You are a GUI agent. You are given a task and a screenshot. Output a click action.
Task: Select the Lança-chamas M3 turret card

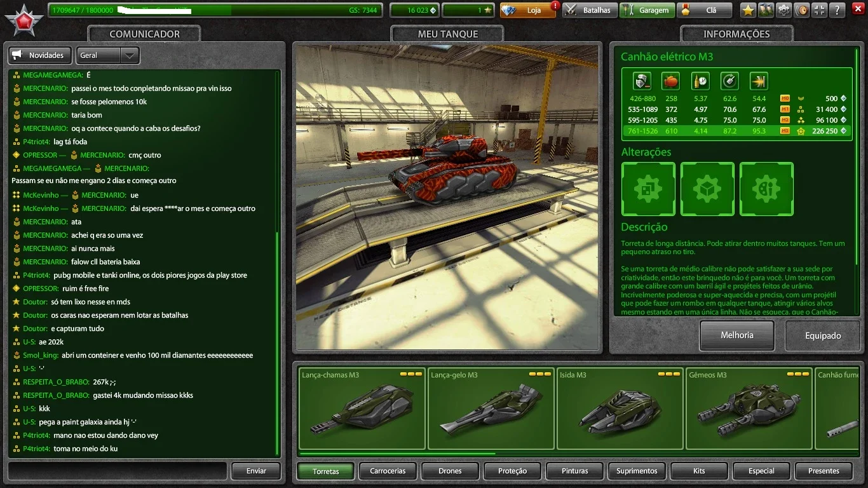[x=362, y=409]
